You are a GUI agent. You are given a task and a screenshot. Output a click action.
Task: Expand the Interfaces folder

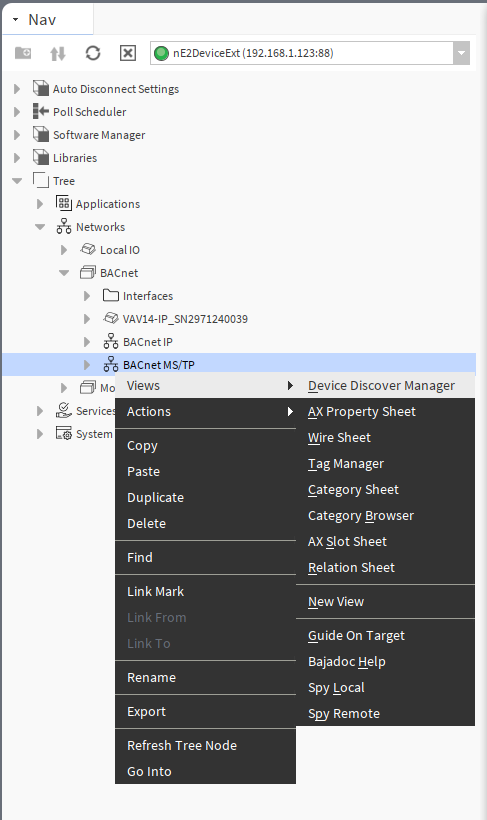click(87, 296)
